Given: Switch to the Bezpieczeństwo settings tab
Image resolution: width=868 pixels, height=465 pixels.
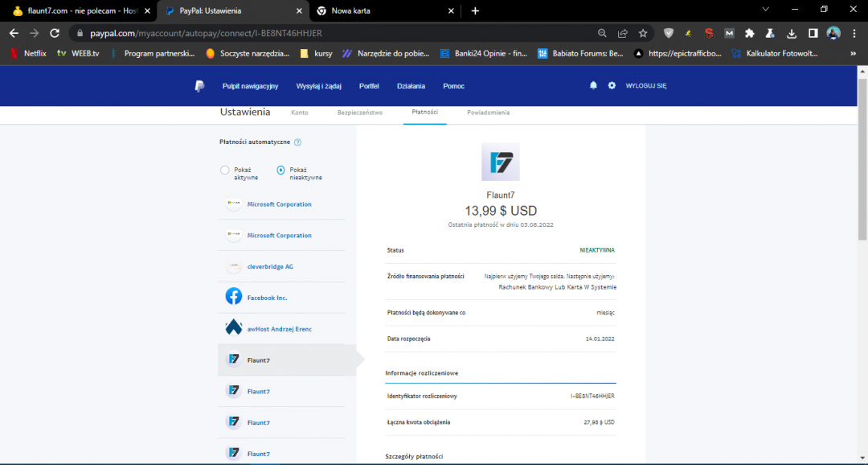Looking at the screenshot, I should [x=359, y=113].
